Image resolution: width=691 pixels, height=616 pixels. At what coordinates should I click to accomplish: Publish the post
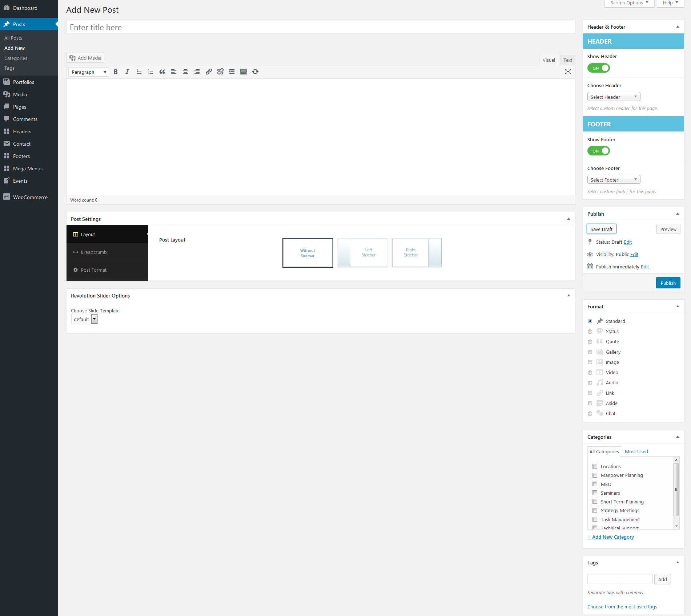[x=668, y=283]
